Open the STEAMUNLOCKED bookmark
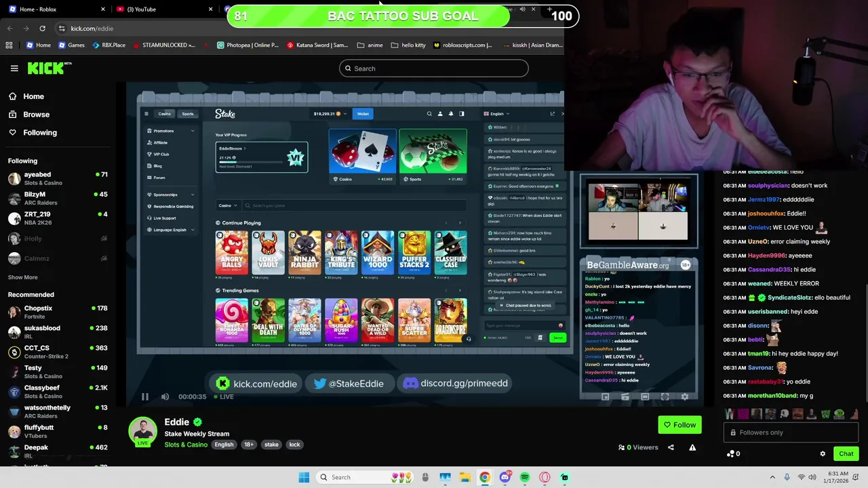 pyautogui.click(x=163, y=45)
